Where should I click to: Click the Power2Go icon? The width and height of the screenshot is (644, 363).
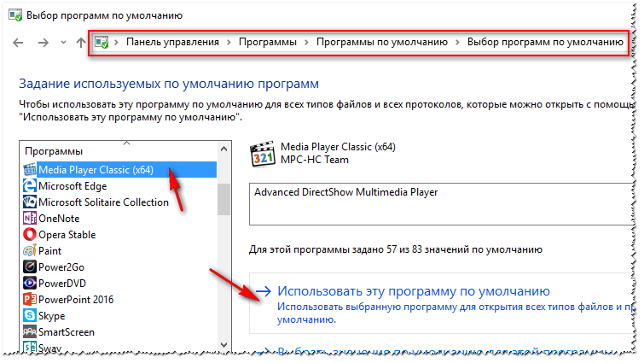click(x=30, y=266)
